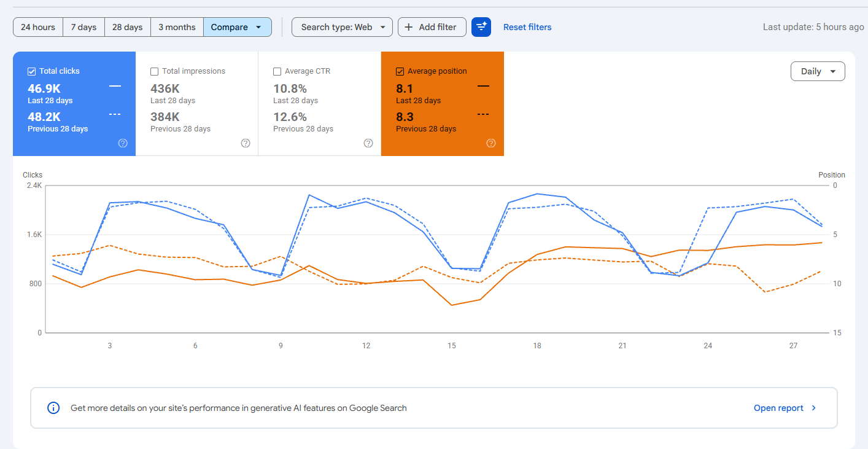Select the 3 months date range
Screen dimensions: 868x449
tap(177, 27)
